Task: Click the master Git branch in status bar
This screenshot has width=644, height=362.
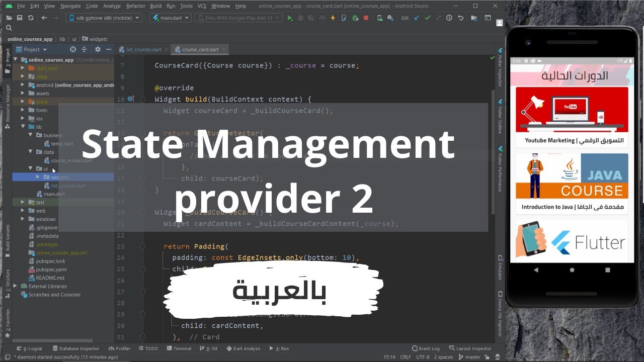Action: click(x=469, y=357)
